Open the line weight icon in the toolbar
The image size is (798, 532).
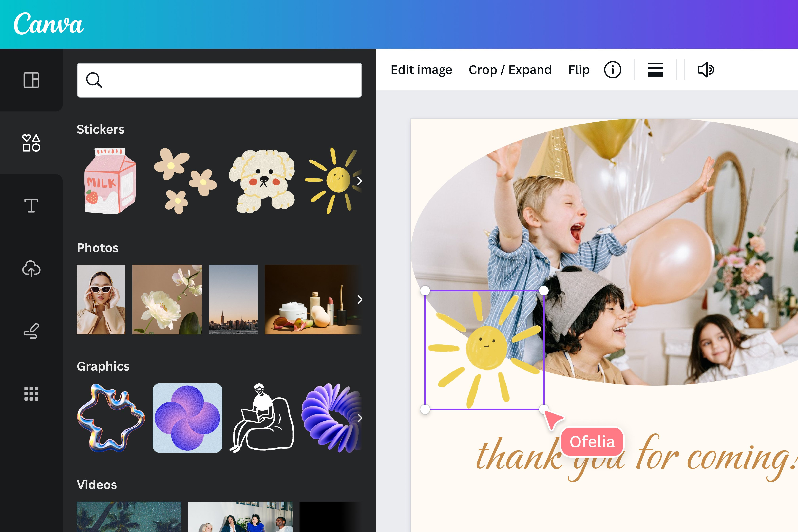655,70
